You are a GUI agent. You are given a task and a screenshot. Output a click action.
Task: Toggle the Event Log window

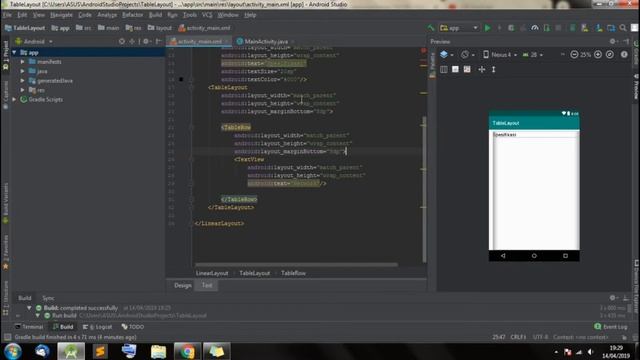click(611, 327)
